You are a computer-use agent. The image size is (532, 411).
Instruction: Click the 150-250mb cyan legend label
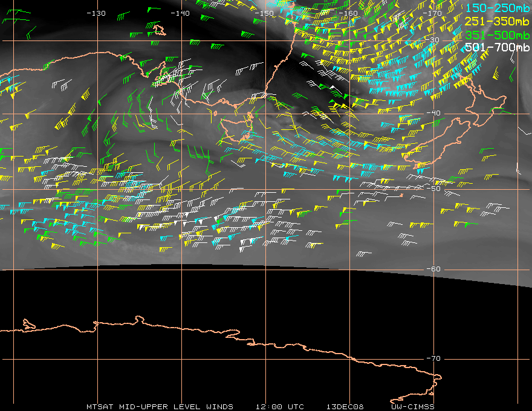pyautogui.click(x=498, y=8)
